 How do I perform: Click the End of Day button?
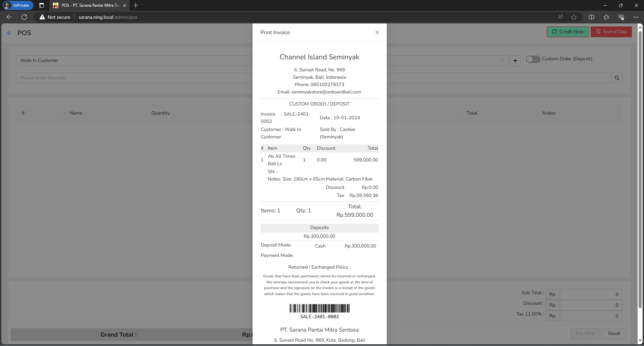611,32
